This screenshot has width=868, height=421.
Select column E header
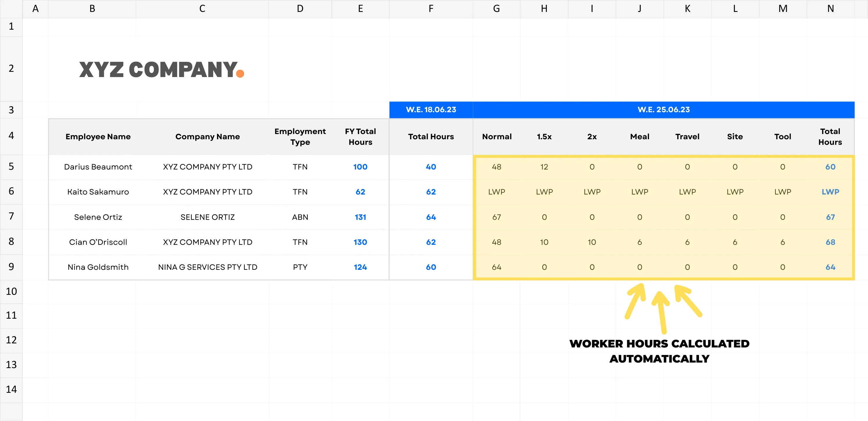pyautogui.click(x=360, y=9)
